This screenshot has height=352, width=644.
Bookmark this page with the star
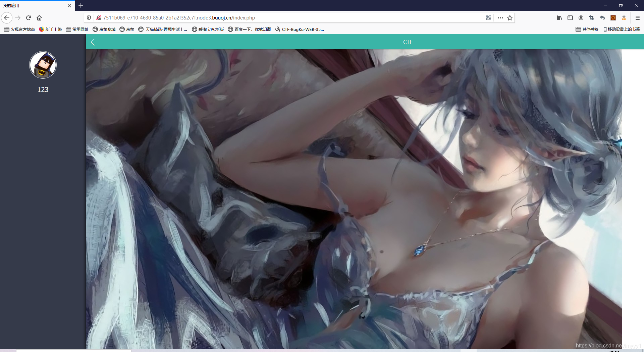coord(510,18)
